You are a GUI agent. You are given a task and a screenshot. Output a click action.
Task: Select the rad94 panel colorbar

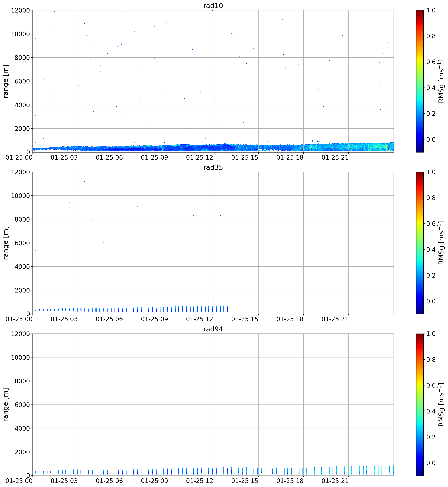coord(420,405)
